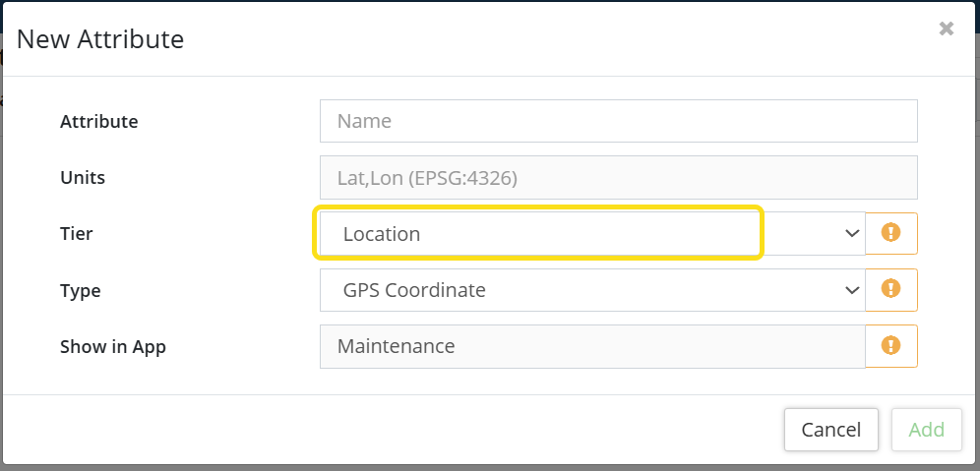Click the Show in App label
The width and height of the screenshot is (980, 471).
pos(112,347)
